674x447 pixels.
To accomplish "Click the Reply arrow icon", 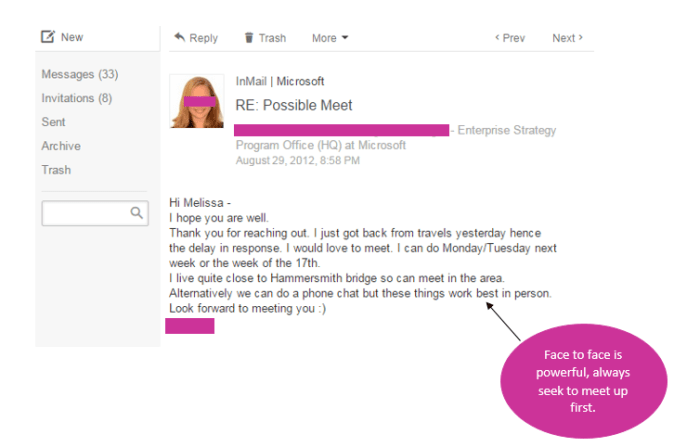I will tap(180, 38).
